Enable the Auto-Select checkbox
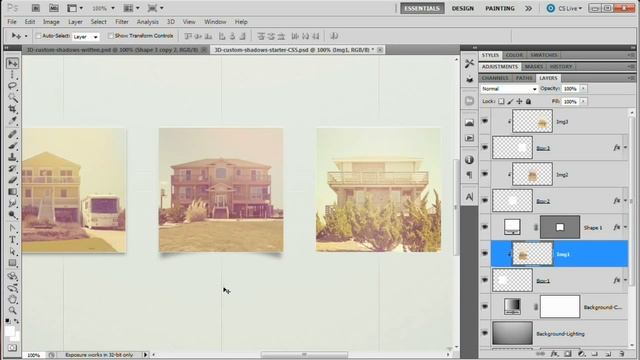This screenshot has height=360, width=640. pyautogui.click(x=38, y=36)
